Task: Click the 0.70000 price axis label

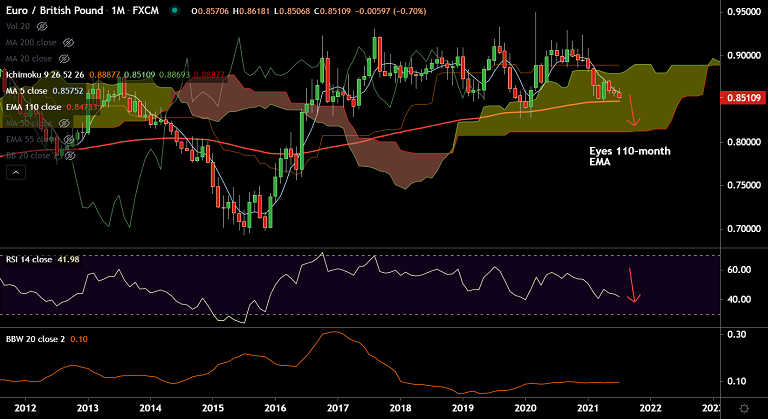Action: pos(744,229)
